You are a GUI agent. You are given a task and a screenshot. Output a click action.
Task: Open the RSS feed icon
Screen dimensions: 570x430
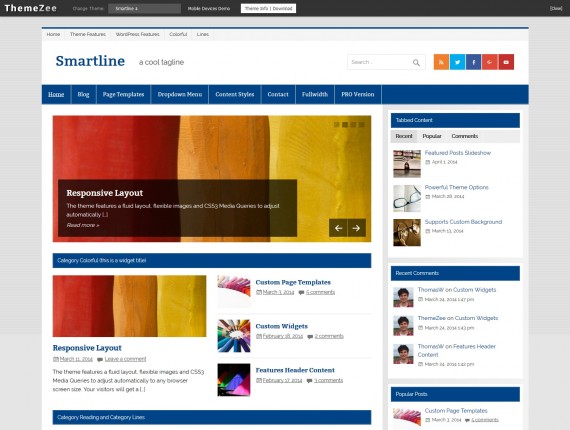point(441,62)
